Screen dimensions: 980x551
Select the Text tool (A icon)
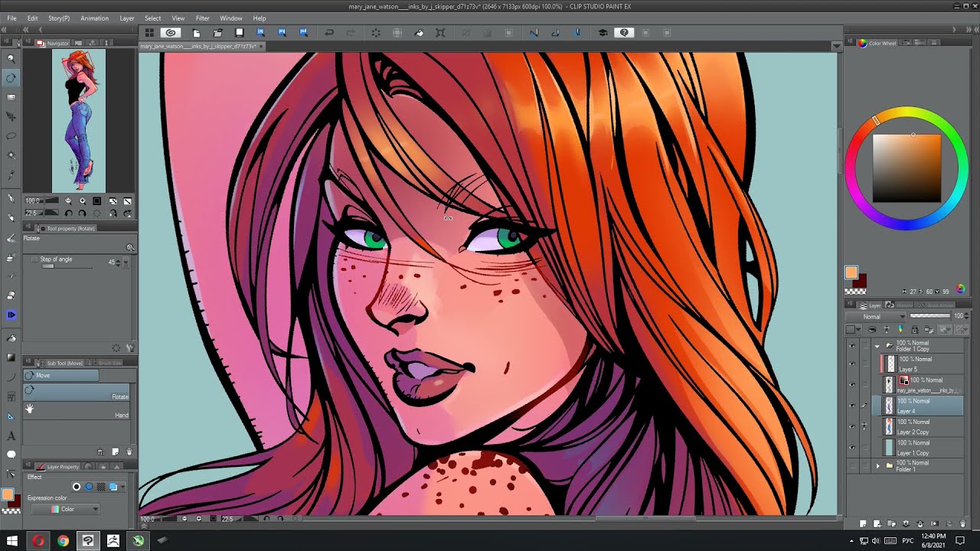click(x=11, y=435)
